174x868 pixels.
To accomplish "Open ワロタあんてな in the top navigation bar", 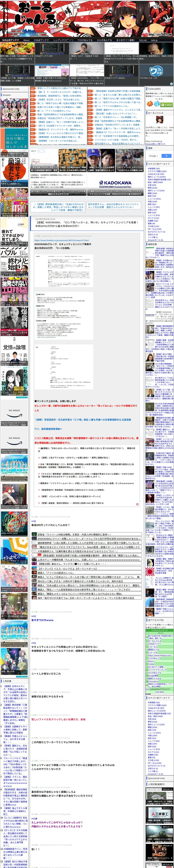I will [x=85, y=40].
